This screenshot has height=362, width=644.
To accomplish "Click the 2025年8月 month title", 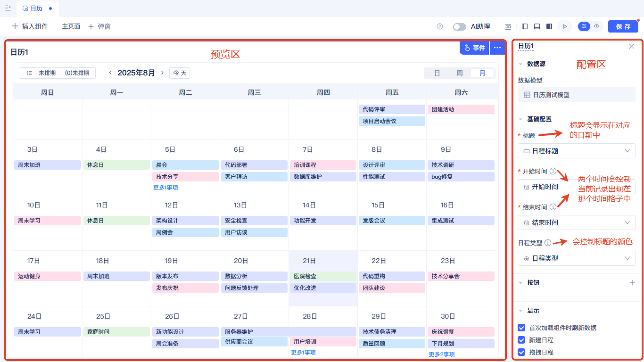I will (136, 73).
